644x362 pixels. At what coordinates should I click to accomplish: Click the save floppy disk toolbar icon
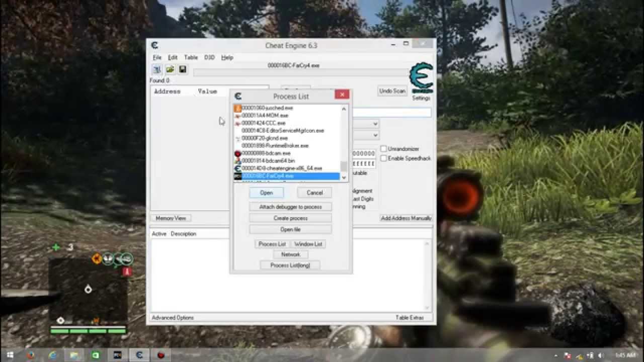pos(182,69)
